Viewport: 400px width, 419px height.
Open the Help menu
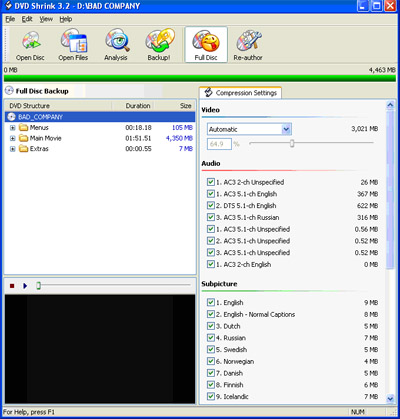[x=66, y=19]
